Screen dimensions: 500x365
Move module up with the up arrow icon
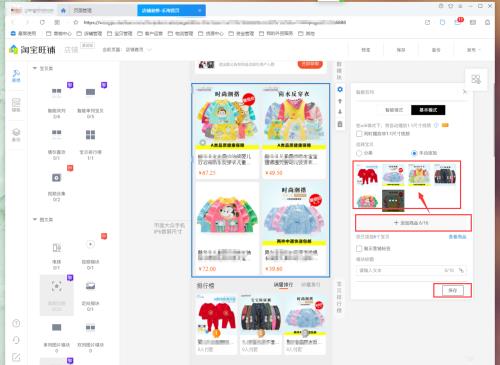[340, 101]
